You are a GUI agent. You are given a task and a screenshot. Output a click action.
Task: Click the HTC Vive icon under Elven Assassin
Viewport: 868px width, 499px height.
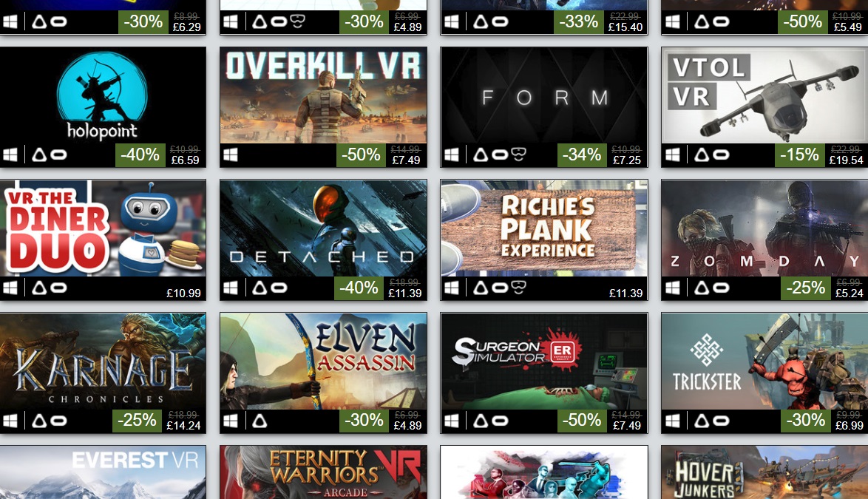[260, 421]
